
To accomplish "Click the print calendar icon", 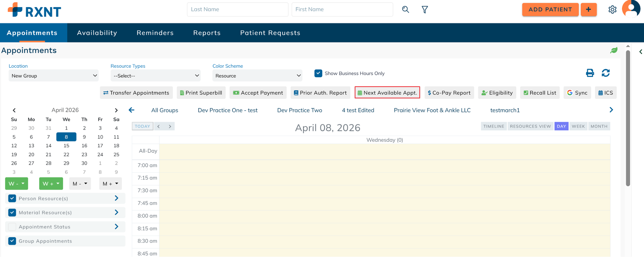I will click(590, 73).
